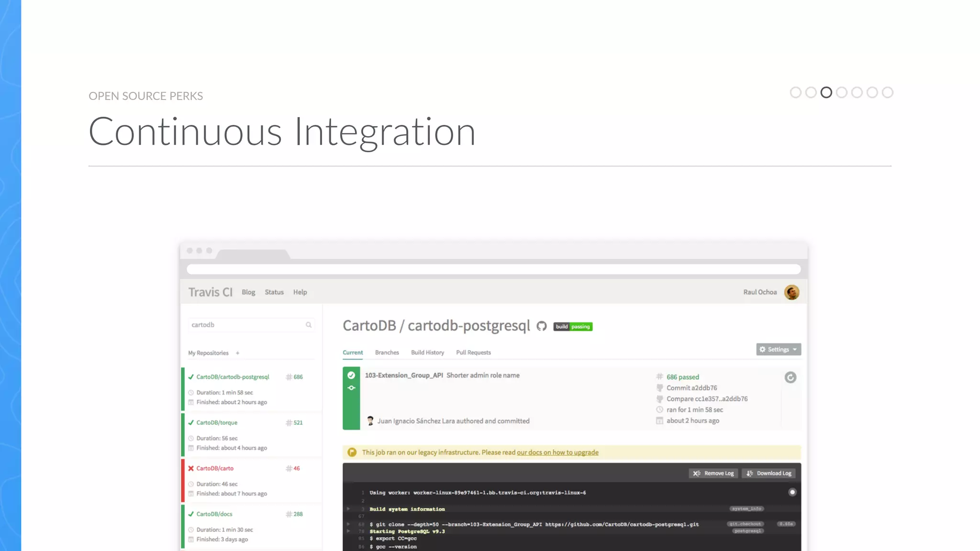Click the build passing badge
The height and width of the screenshot is (551, 980).
pyautogui.click(x=573, y=327)
